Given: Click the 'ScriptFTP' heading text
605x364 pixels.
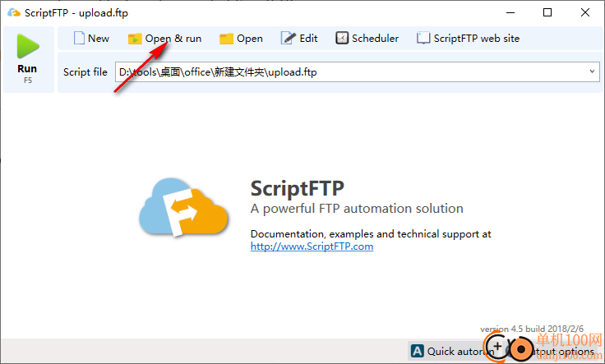Looking at the screenshot, I should pos(297,188).
